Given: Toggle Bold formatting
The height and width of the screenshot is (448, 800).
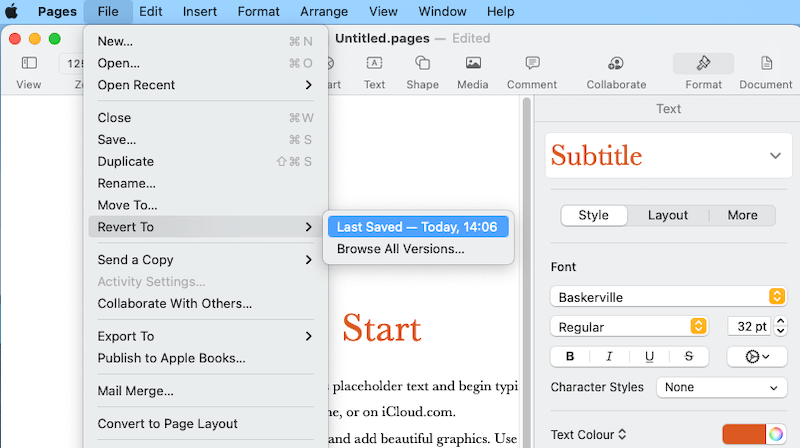Looking at the screenshot, I should [570, 356].
